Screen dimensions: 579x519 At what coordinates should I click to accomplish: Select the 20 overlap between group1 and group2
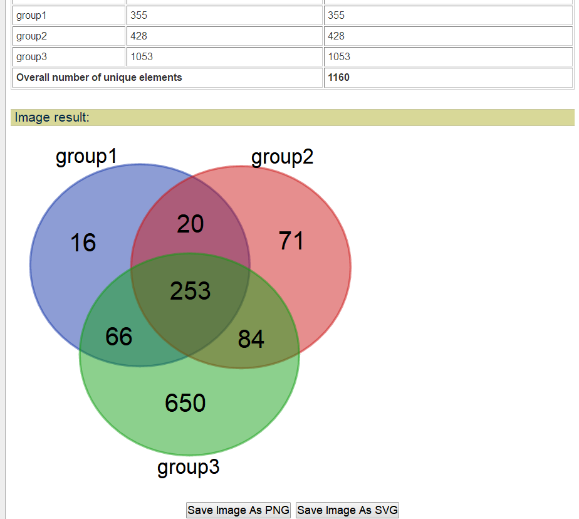[190, 224]
